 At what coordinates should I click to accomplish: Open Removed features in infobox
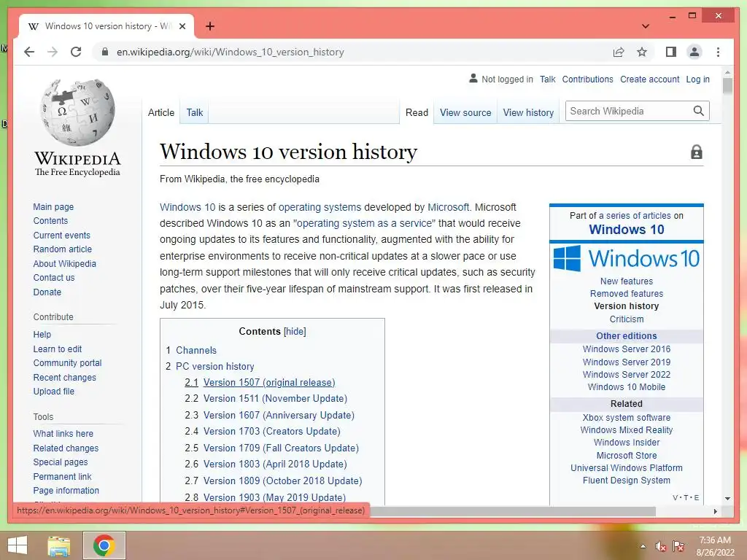[627, 293]
